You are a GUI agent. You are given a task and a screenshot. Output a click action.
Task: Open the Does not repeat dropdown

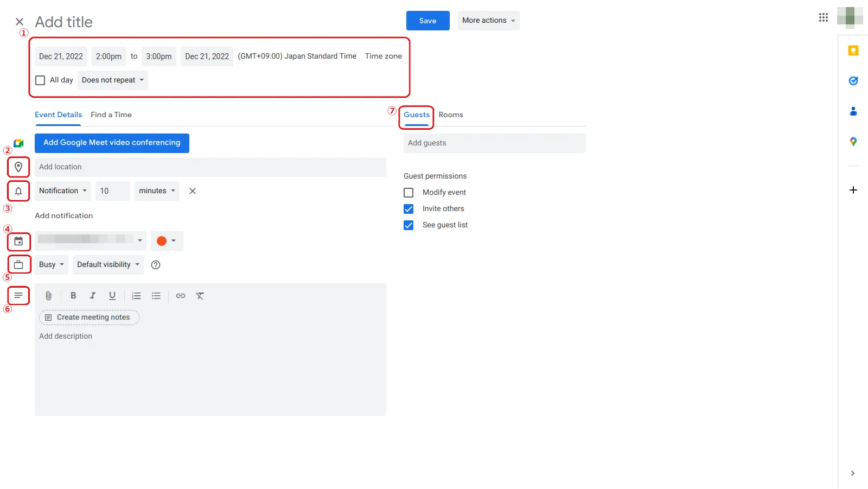tap(112, 80)
